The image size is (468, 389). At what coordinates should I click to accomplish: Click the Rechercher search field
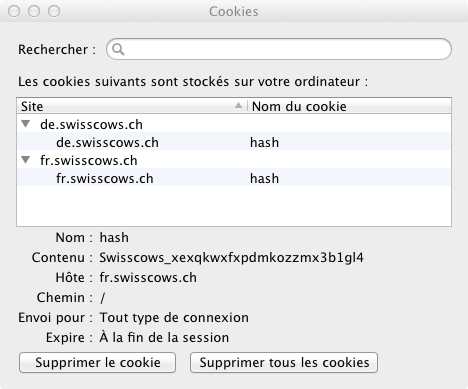tap(279, 49)
